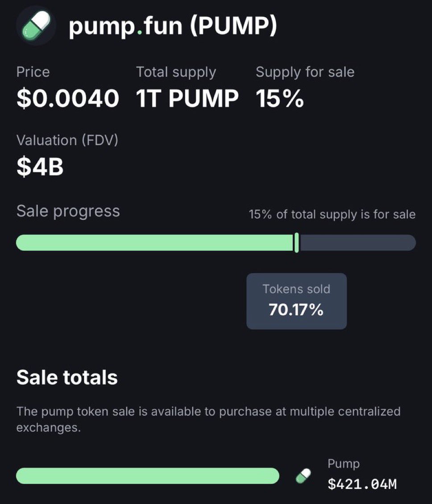The image size is (432, 504).
Task: Click the green Pump sale totals bar
Action: coord(148,476)
